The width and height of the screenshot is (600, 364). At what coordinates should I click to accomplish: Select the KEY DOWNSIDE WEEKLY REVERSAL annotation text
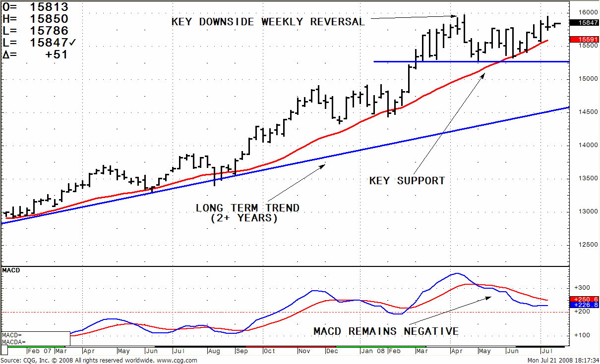(268, 22)
